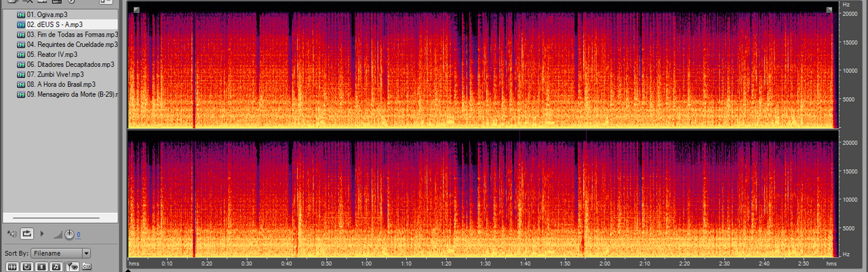868x272 pixels.
Task: Click the top-right corner handle of spectrogram
Action: (829, 9)
